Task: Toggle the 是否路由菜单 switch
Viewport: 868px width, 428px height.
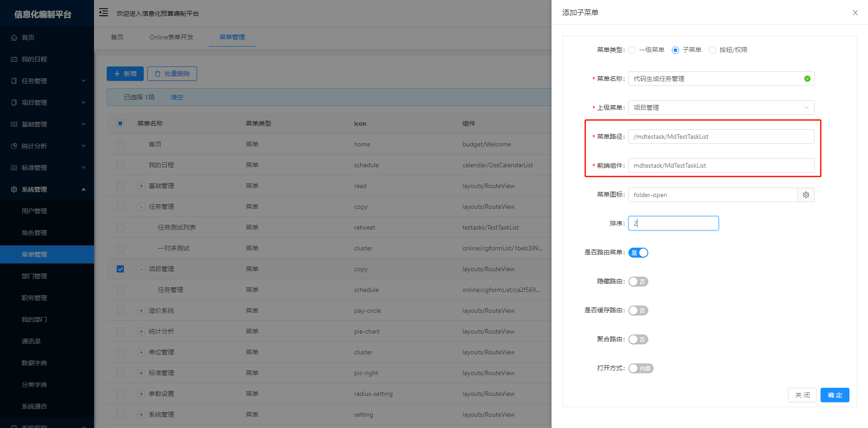Action: coord(638,253)
